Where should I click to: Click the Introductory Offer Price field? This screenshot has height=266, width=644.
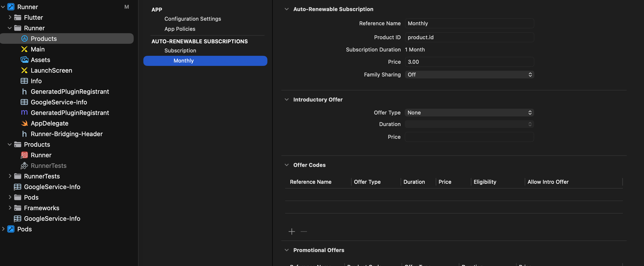point(469,137)
